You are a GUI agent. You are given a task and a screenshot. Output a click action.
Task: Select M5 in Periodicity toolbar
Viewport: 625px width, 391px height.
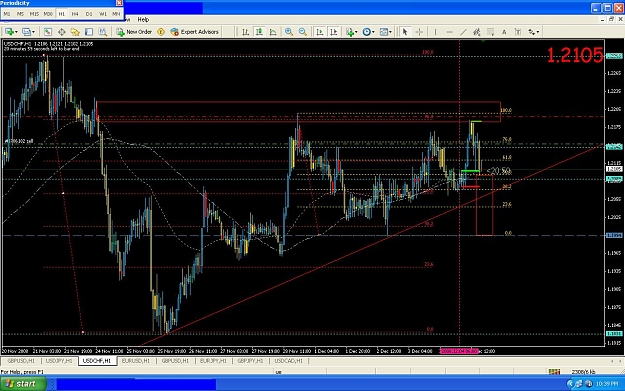(20, 14)
